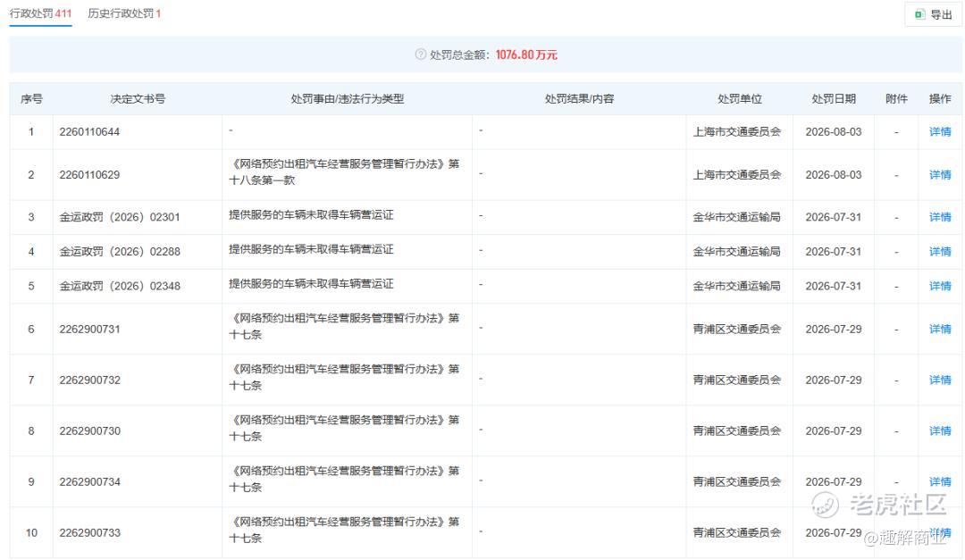Image resolution: width=965 pixels, height=560 pixels.
Task: Click the 处罚单位 column header
Action: coord(740,99)
